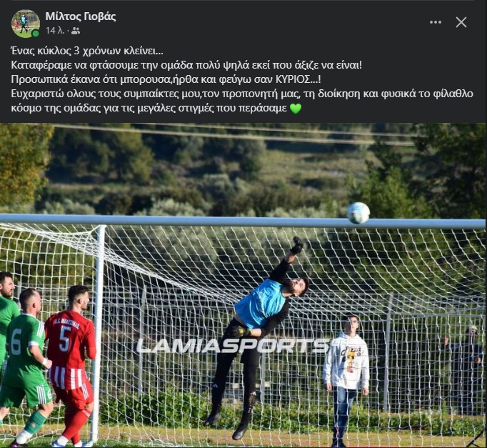Close the post with the X button
Image resolution: width=487 pixels, height=448 pixels.
[x=461, y=22]
